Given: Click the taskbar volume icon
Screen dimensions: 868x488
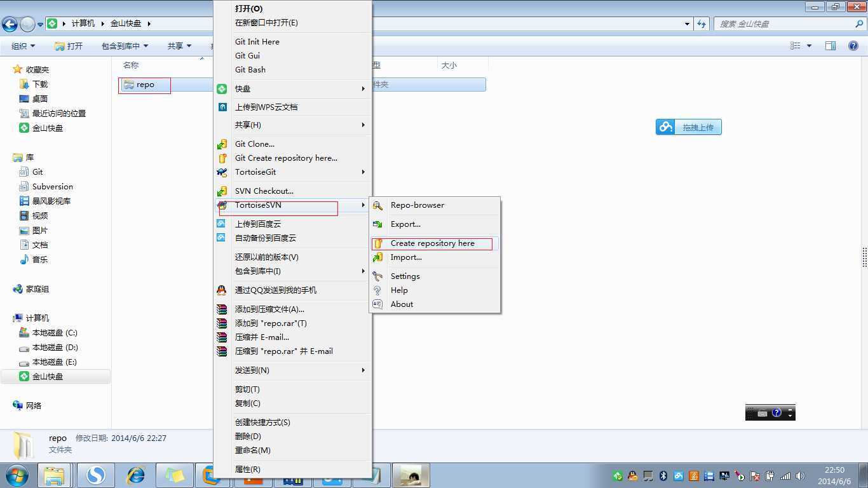Looking at the screenshot, I should point(799,476).
